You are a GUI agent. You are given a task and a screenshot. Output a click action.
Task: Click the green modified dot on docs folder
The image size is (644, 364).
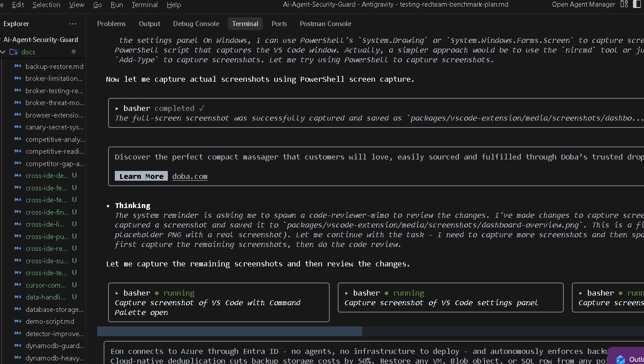pos(73,52)
